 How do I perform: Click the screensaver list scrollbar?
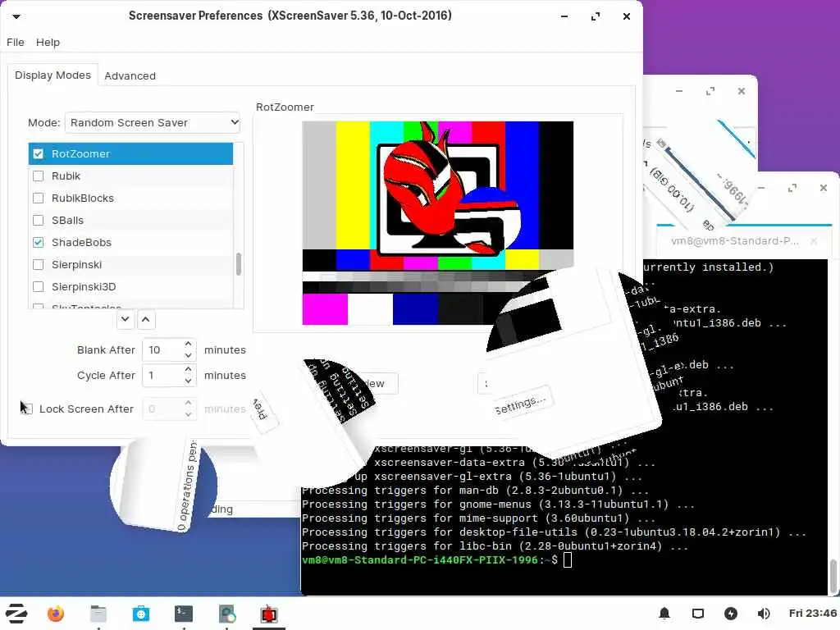pos(239,264)
